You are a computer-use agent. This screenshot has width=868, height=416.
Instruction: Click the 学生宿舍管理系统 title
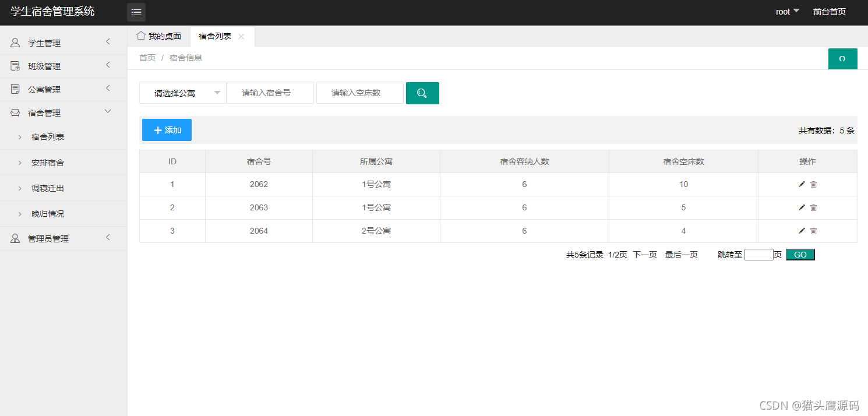[x=52, y=11]
